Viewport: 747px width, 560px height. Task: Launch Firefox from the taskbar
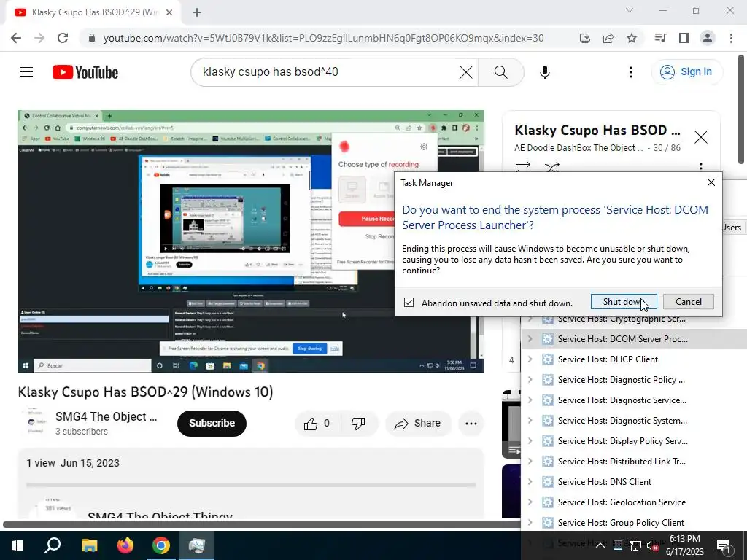click(125, 545)
